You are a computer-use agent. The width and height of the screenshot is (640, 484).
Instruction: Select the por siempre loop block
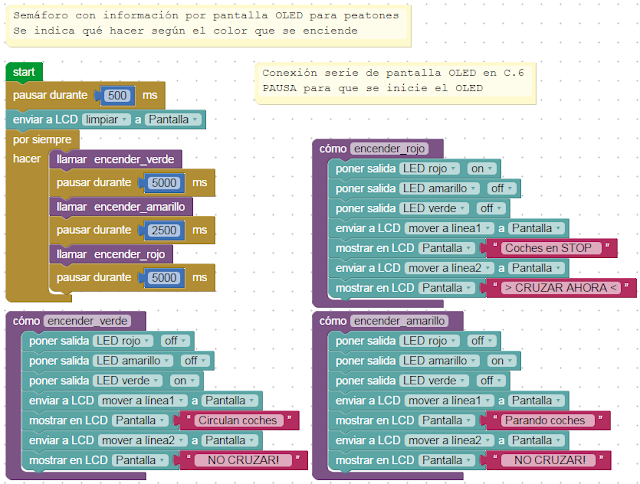pos(42,140)
